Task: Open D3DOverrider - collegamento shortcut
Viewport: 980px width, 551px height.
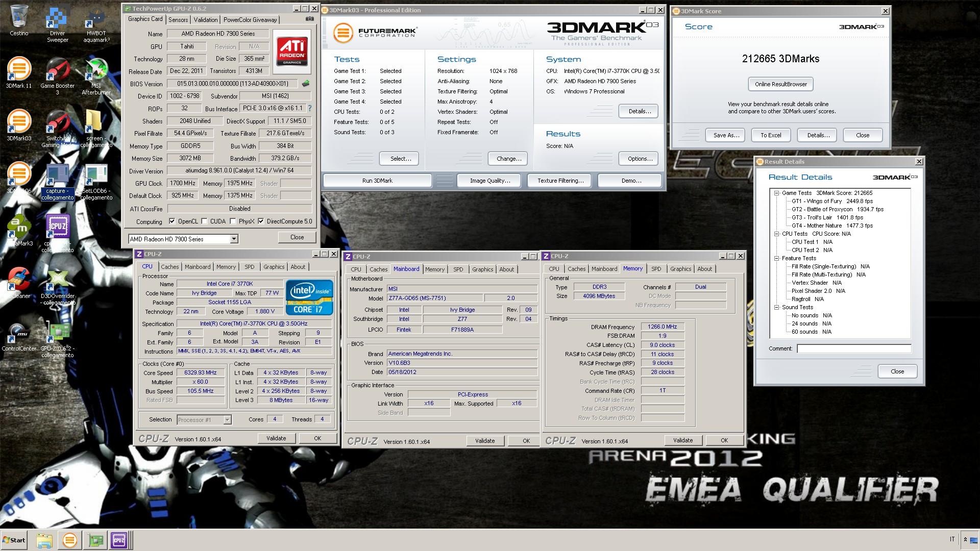Action: (58, 286)
